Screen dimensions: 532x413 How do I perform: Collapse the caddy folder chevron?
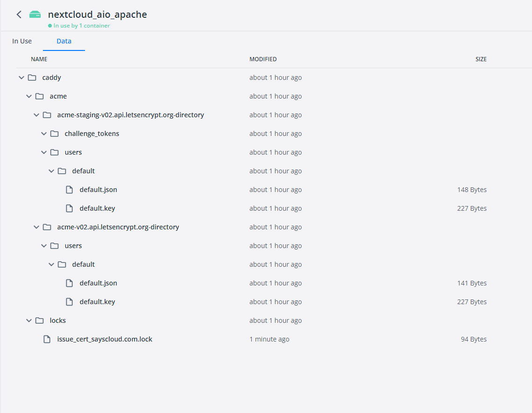pyautogui.click(x=21, y=77)
